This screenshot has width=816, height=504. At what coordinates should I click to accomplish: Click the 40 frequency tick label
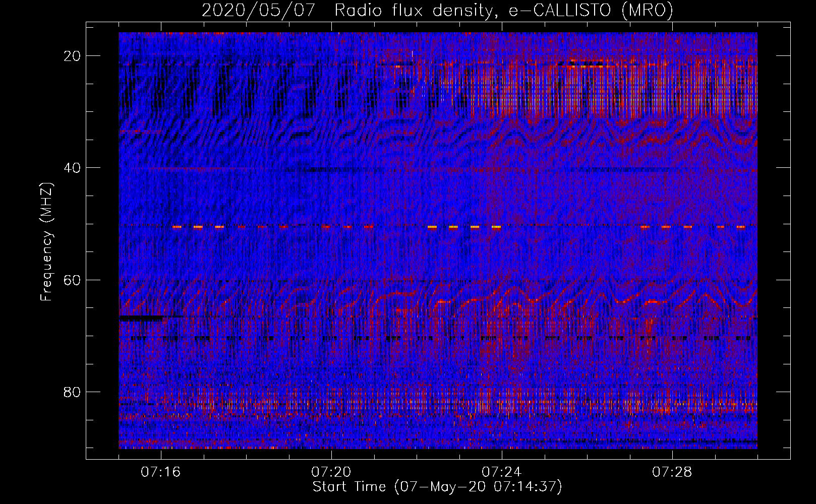coord(73,168)
